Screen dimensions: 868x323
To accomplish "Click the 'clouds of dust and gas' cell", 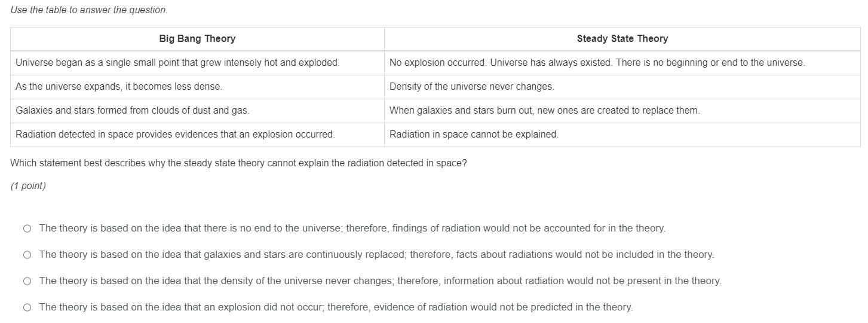I will coord(133,111).
